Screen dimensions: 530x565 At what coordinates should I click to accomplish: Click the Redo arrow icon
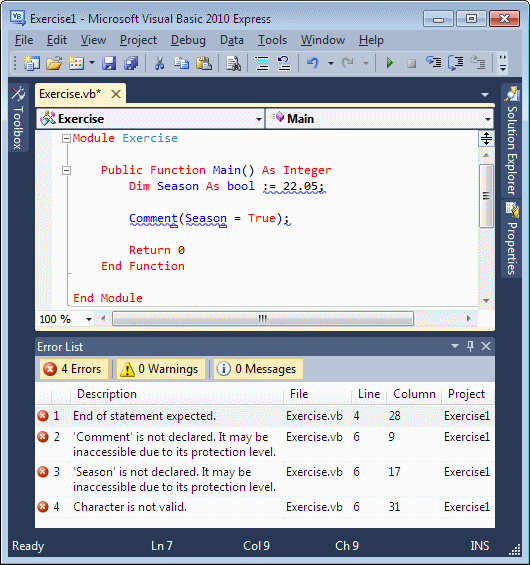tap(348, 63)
